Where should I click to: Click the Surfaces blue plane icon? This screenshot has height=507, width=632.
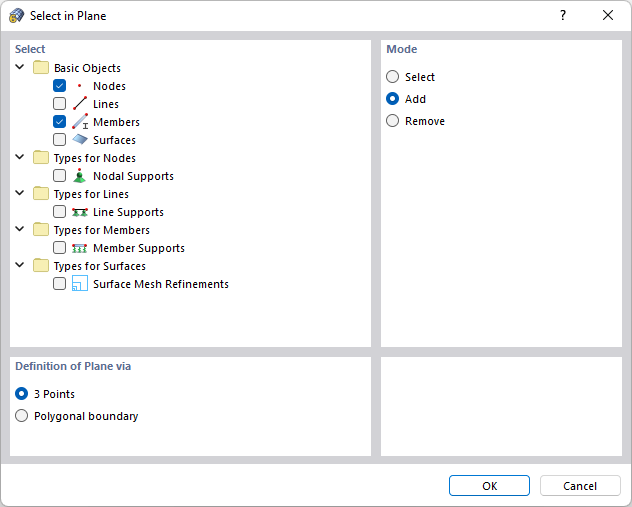coord(80,140)
